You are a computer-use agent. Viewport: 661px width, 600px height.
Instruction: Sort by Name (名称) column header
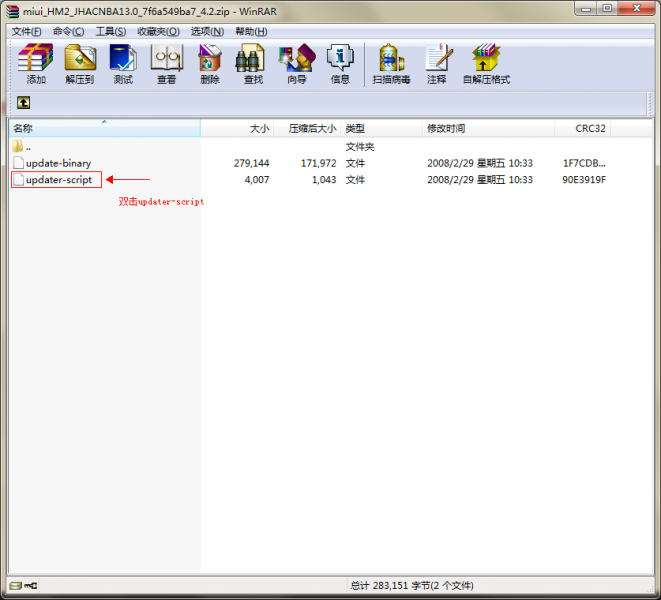tap(104, 128)
